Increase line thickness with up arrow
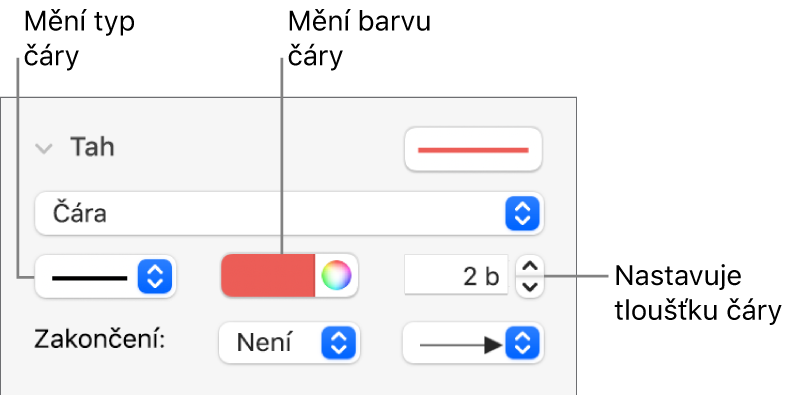 (x=529, y=266)
